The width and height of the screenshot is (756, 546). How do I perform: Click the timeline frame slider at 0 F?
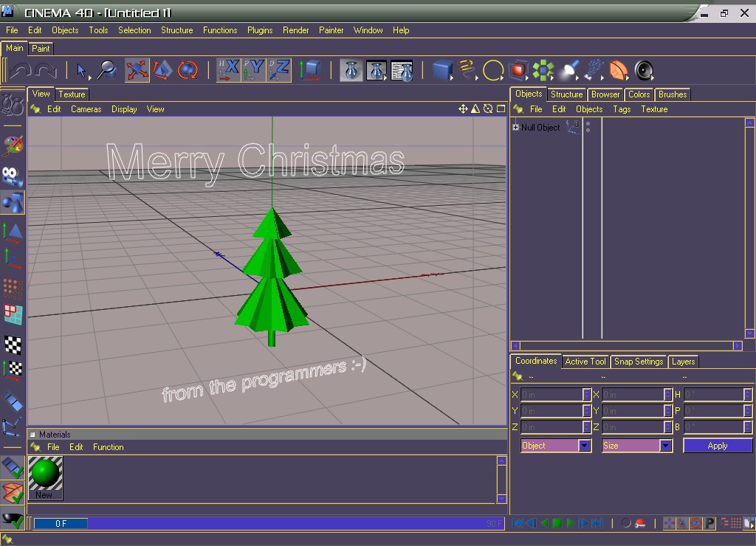coord(61,523)
